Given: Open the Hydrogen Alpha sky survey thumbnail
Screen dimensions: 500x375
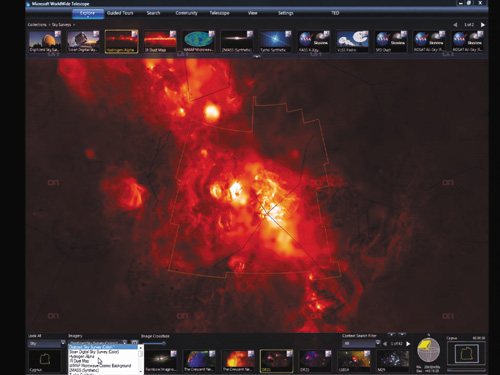Looking at the screenshot, I should (x=121, y=41).
